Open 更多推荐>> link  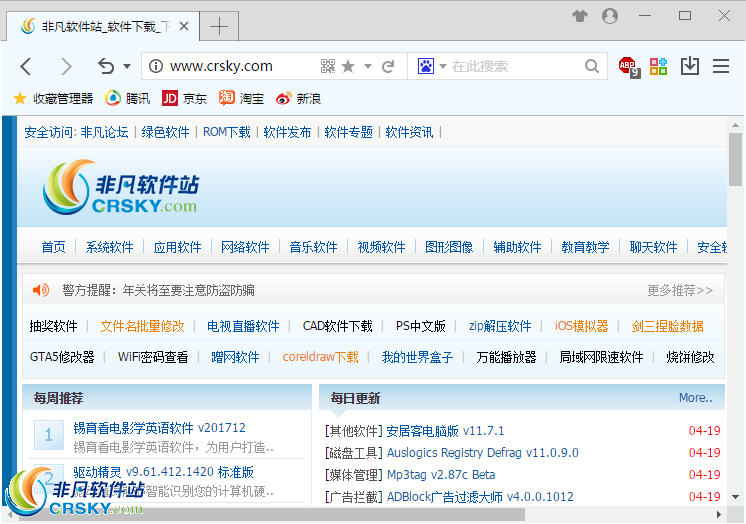pyautogui.click(x=680, y=290)
